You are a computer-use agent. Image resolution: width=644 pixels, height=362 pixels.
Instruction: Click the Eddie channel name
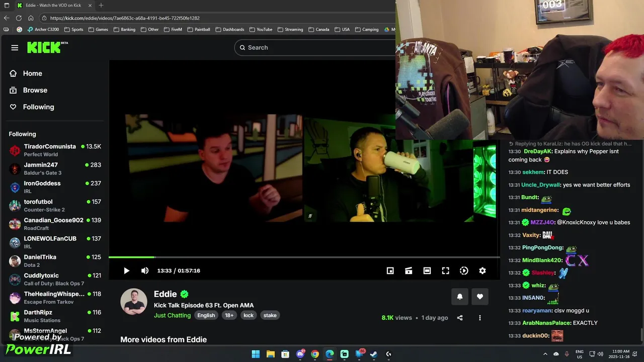(x=166, y=294)
